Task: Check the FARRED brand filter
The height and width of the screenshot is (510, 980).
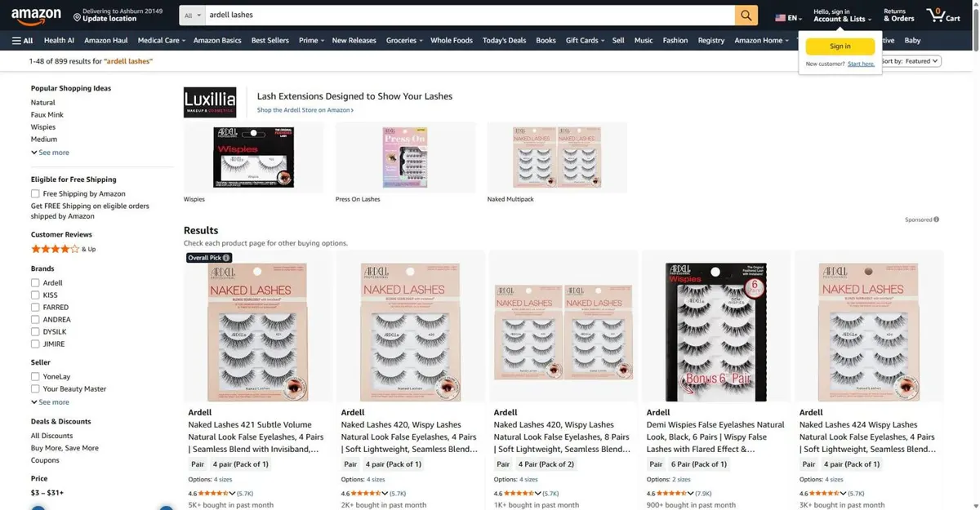Action: 35,308
